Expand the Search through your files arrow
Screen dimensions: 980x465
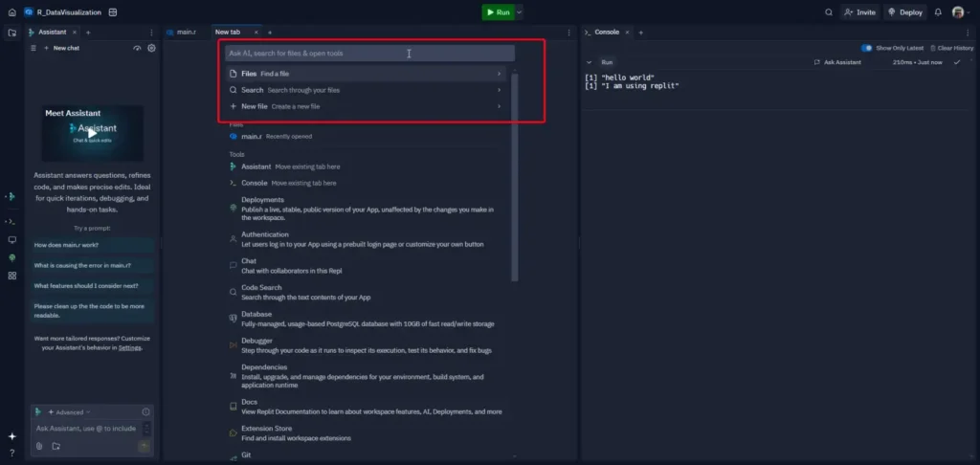[x=499, y=90]
